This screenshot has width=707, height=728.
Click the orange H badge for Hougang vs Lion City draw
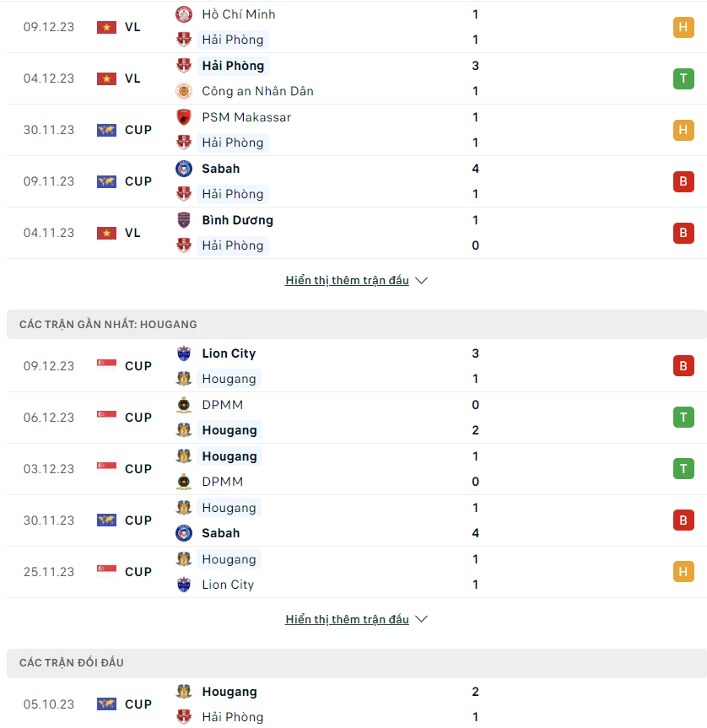click(x=683, y=572)
